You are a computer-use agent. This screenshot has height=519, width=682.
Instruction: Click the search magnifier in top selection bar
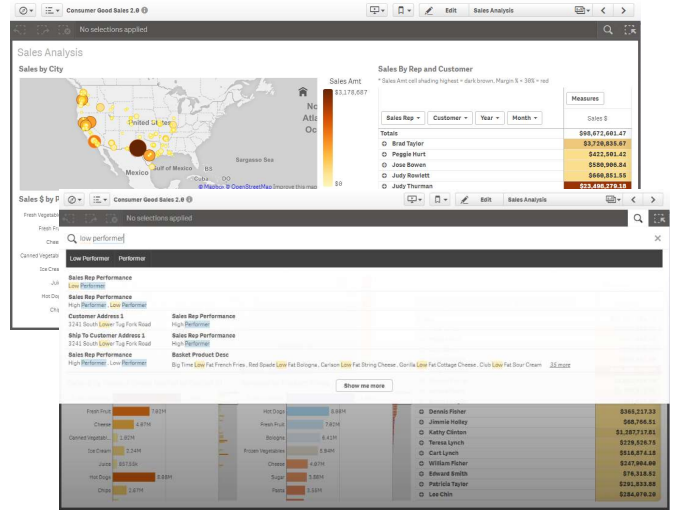coord(607,30)
